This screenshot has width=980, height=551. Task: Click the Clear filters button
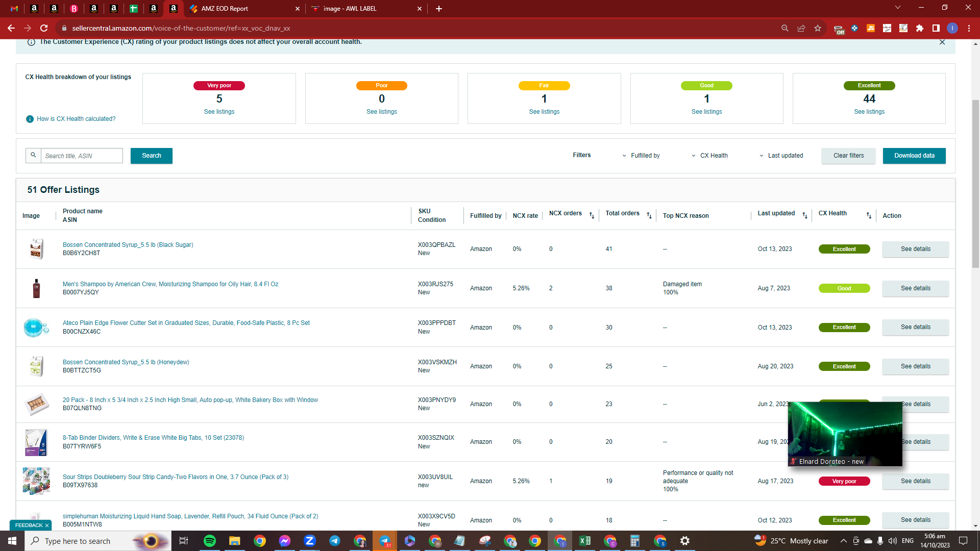click(848, 156)
